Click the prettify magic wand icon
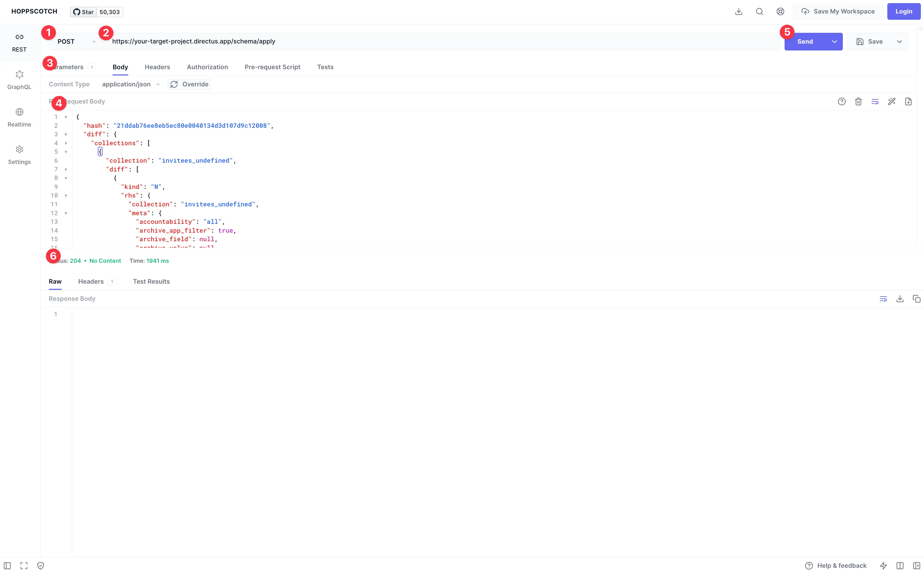 pos(891,101)
